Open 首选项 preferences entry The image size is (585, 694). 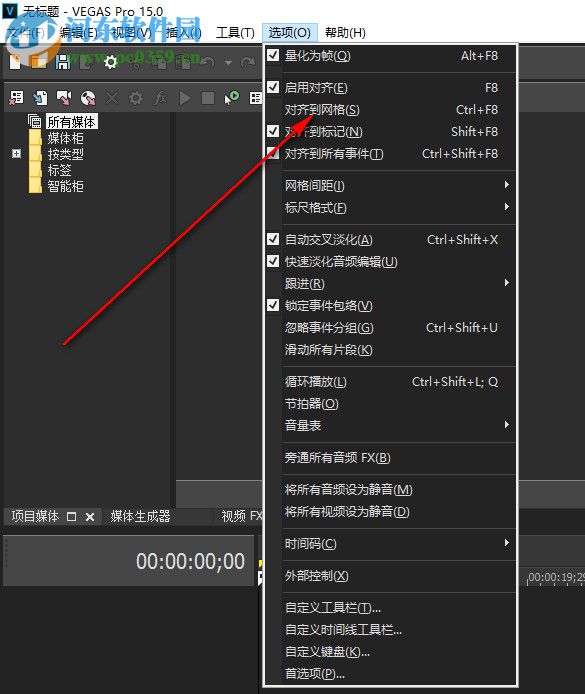point(391,674)
